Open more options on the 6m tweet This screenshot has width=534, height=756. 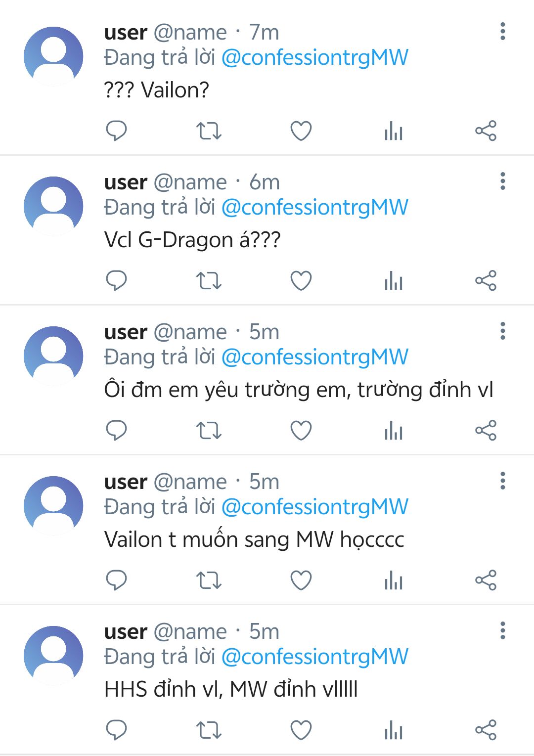tap(503, 181)
